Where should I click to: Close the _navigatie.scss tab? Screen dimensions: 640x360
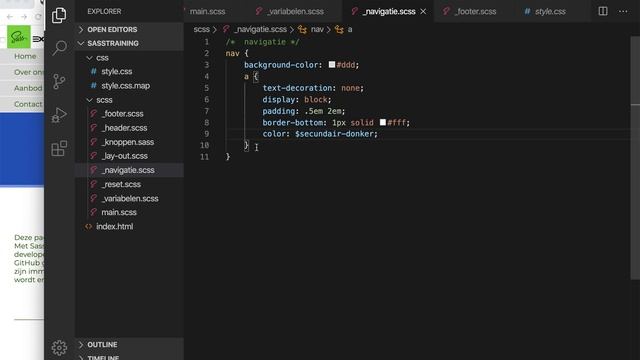pos(423,11)
